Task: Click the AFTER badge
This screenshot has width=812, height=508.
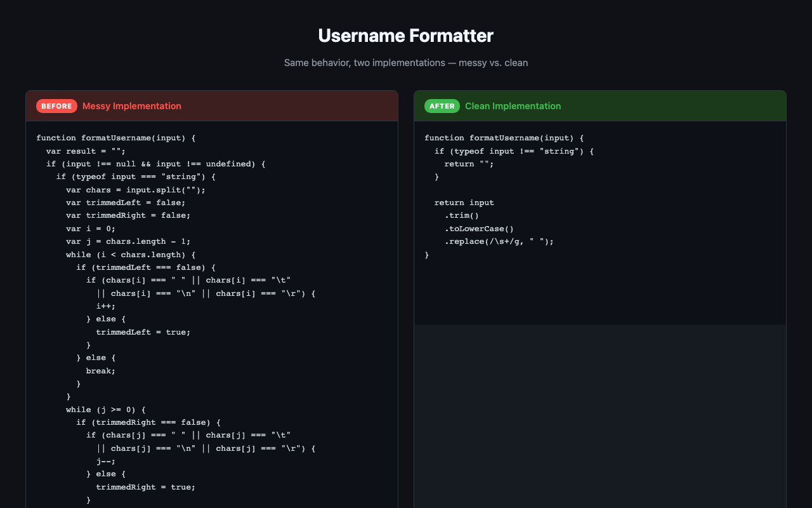Action: coord(442,106)
